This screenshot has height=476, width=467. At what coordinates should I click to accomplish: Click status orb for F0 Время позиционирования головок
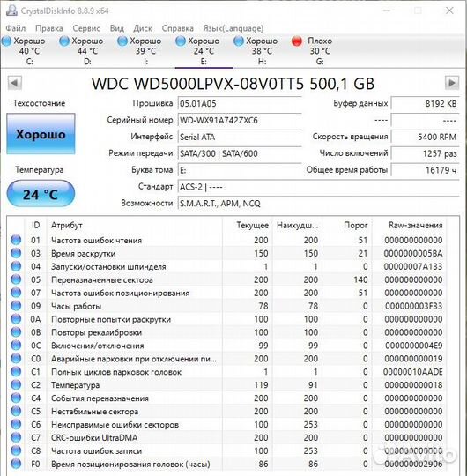pyautogui.click(x=16, y=464)
